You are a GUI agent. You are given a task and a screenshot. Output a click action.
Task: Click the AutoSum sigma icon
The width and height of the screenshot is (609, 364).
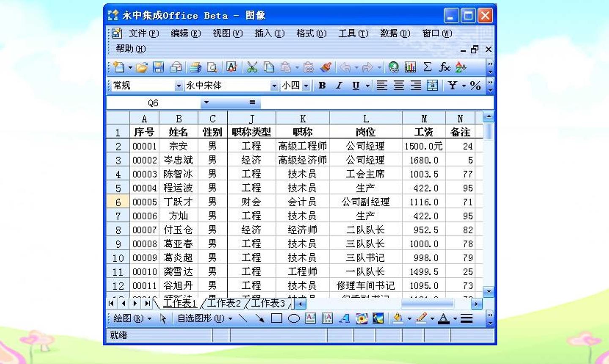tap(428, 67)
